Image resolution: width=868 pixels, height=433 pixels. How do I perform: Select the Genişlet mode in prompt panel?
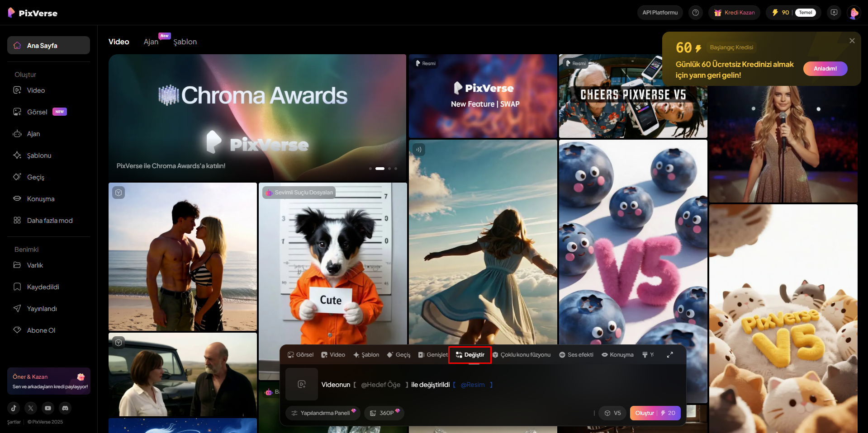[x=433, y=355]
